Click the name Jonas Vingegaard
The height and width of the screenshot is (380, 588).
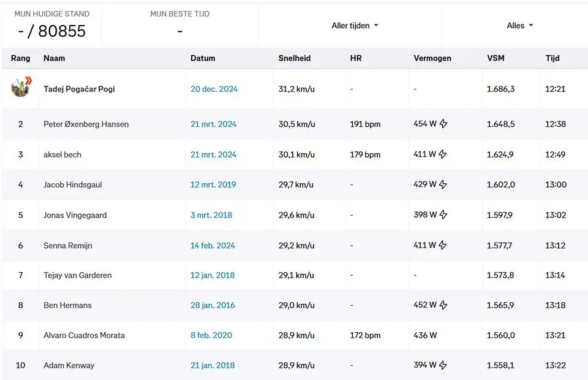(x=75, y=215)
